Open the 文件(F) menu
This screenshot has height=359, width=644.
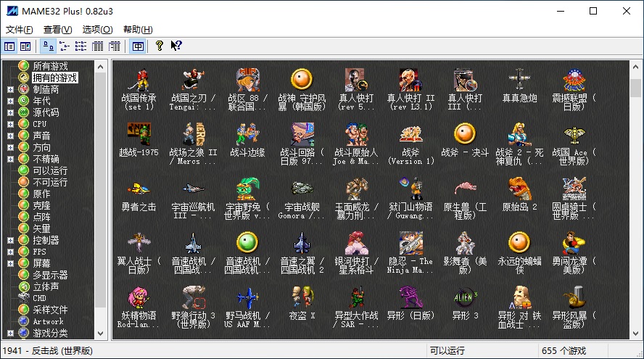coord(20,30)
